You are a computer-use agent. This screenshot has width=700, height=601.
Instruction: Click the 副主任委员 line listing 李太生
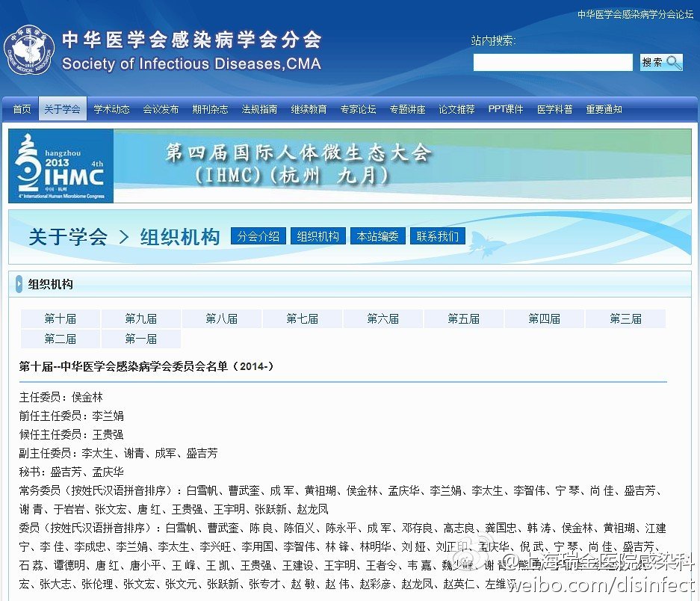tap(118, 454)
